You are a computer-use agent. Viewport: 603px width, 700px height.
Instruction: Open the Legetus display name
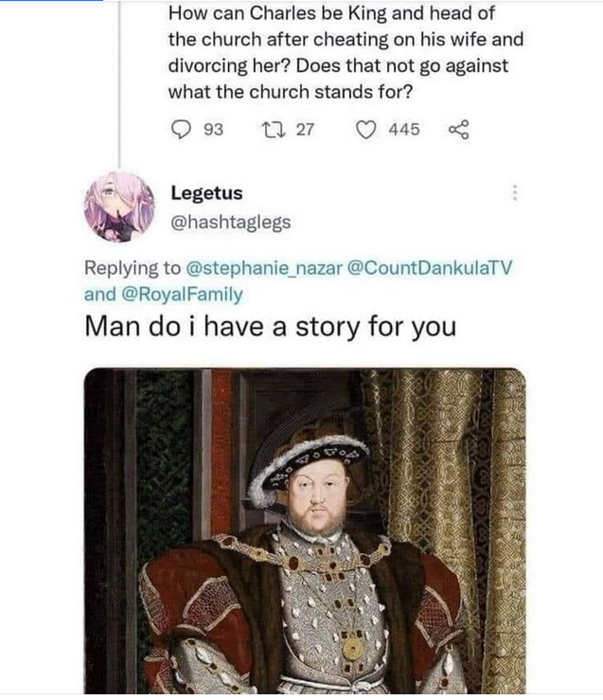(206, 193)
